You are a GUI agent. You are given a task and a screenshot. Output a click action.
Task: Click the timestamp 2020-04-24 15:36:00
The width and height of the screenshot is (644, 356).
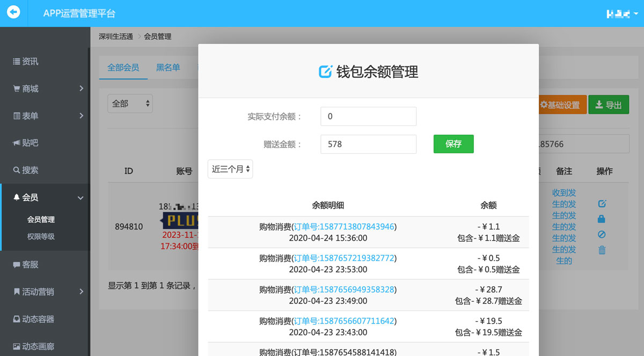[x=328, y=238]
